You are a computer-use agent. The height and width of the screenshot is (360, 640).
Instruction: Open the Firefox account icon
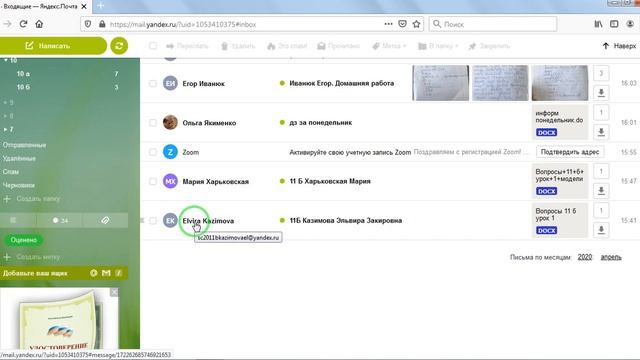[x=630, y=24]
